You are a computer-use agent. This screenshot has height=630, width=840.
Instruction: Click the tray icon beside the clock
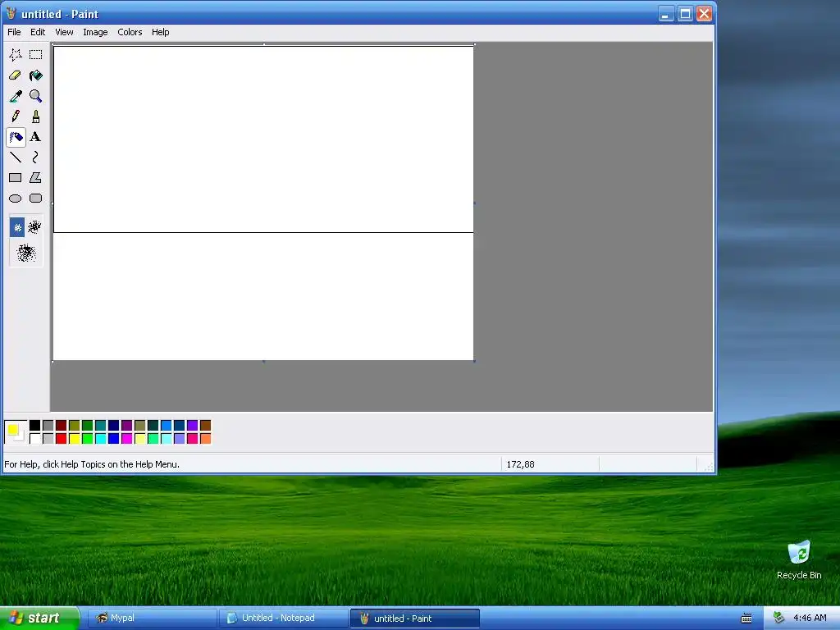pyautogui.click(x=779, y=618)
